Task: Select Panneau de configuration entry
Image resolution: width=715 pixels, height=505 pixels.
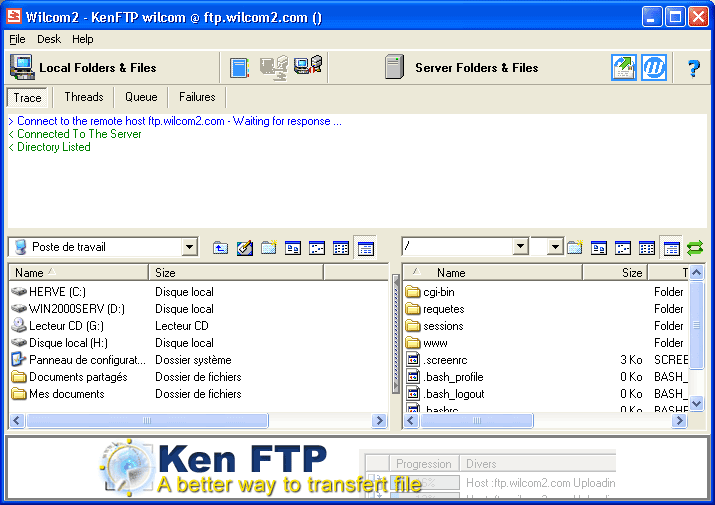Action: [x=78, y=360]
